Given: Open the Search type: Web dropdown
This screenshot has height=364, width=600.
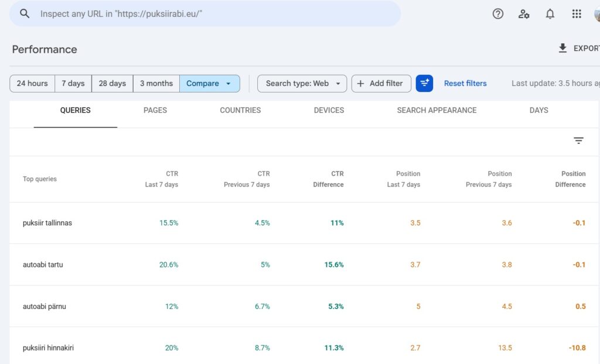Looking at the screenshot, I should click(302, 83).
